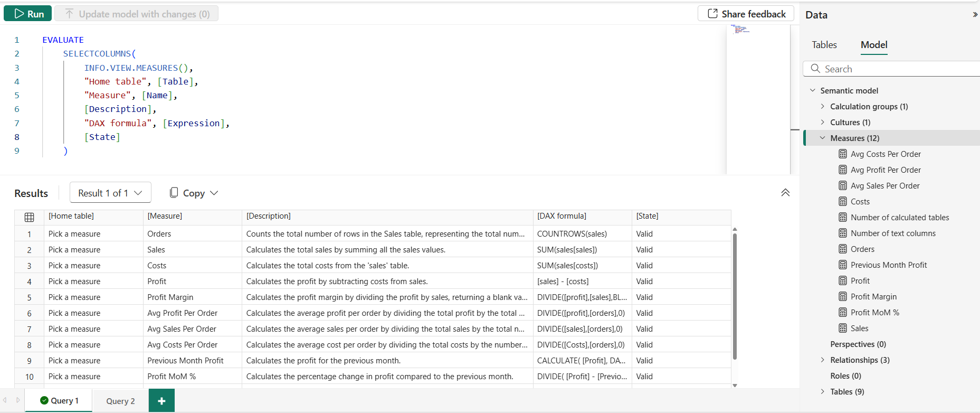The image size is (980, 413).
Task: Run the DAX query
Action: click(28, 14)
